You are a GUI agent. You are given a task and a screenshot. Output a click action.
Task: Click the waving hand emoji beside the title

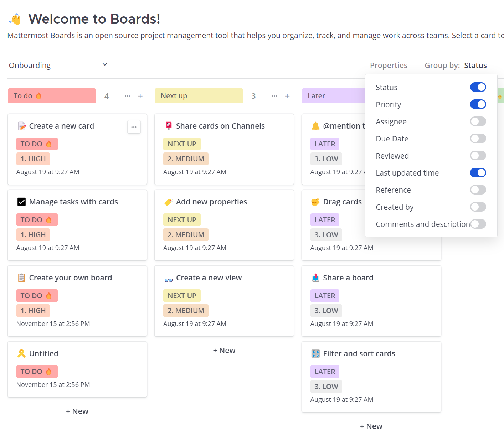15,19
